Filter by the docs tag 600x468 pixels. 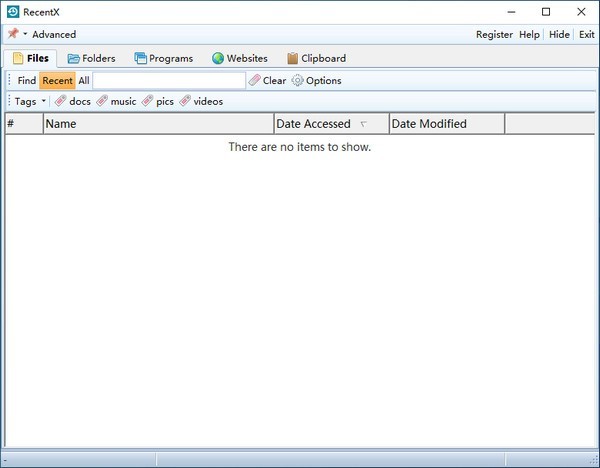73,101
